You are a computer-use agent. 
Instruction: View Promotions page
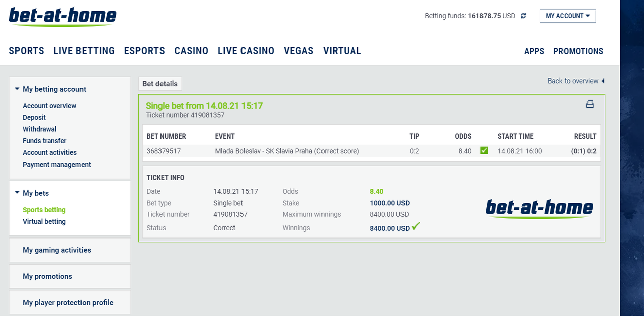[x=579, y=51]
